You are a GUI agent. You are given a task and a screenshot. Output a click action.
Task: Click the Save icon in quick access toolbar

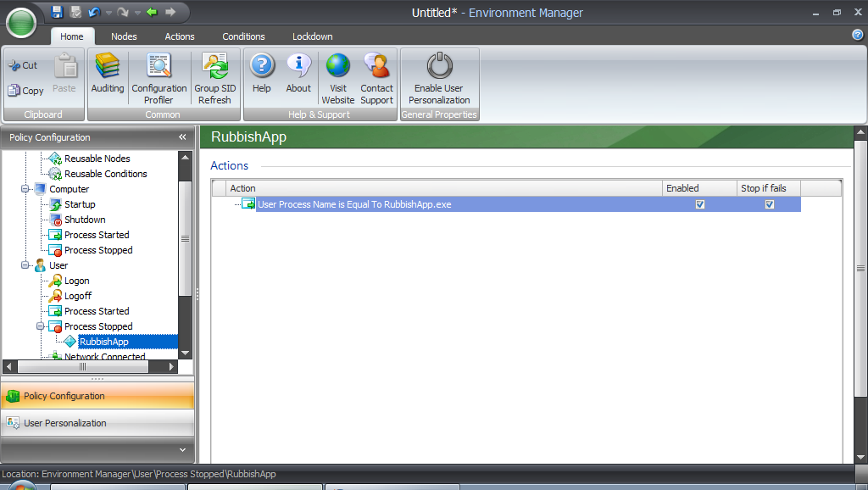pos(57,12)
